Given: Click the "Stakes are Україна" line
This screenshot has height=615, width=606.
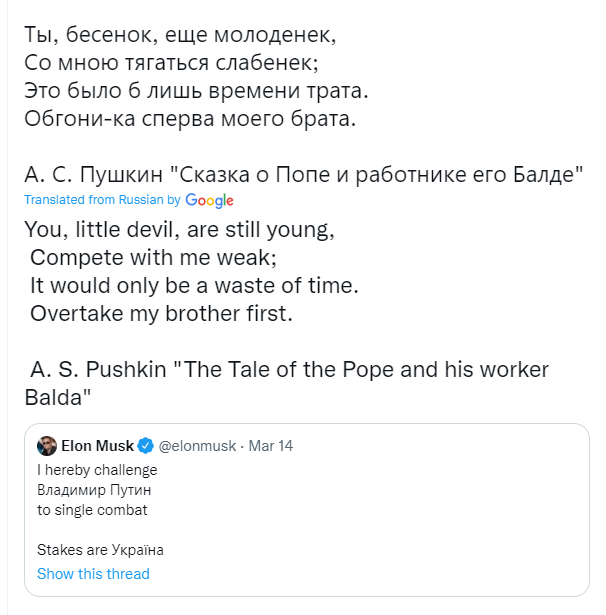Looking at the screenshot, I should pyautogui.click(x=100, y=550).
